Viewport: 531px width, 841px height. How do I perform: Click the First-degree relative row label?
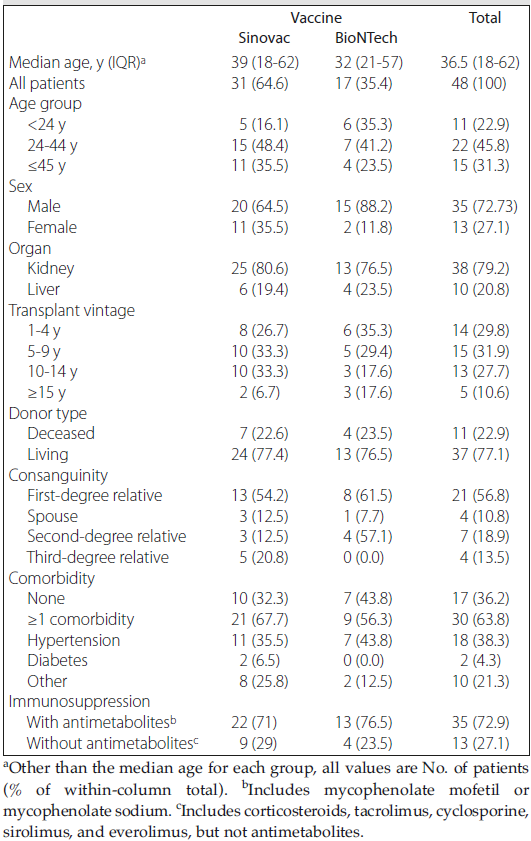(x=94, y=496)
